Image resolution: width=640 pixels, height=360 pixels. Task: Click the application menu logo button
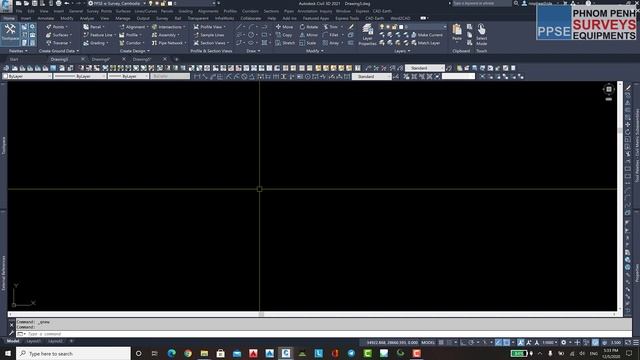6,5
